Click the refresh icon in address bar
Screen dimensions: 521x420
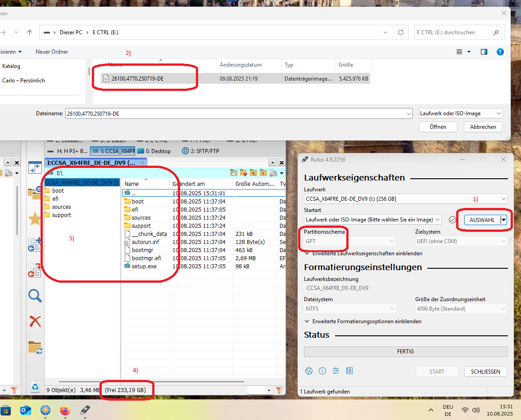coord(401,32)
